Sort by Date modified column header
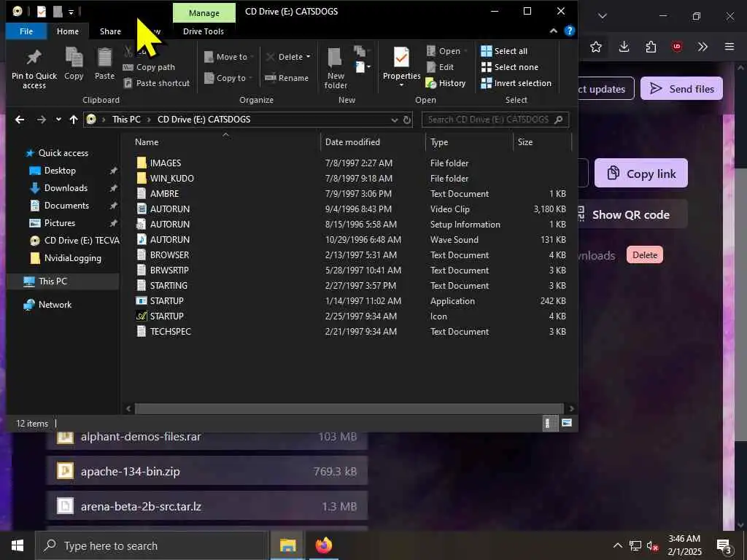The image size is (747, 560). pyautogui.click(x=352, y=142)
